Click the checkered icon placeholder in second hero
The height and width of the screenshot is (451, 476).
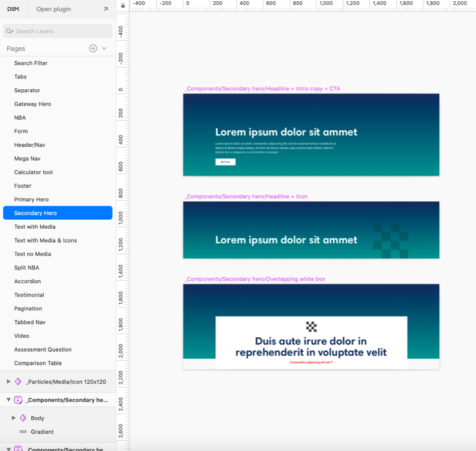[x=391, y=241]
